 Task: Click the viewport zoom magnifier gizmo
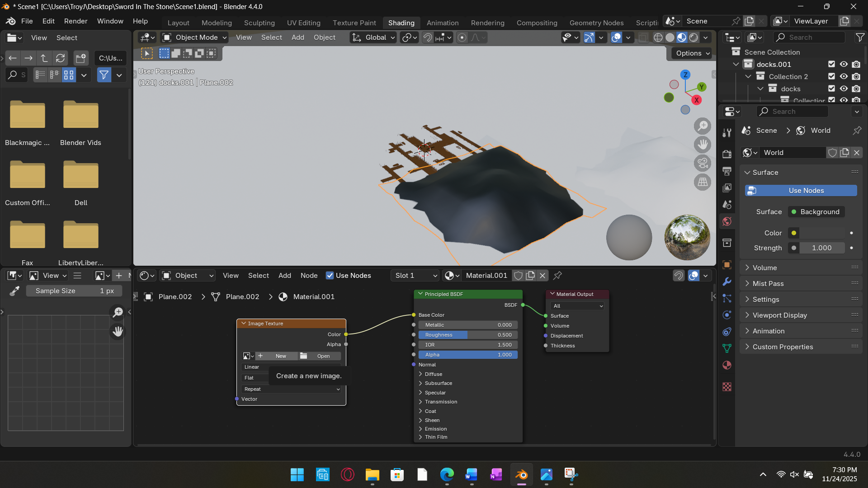pos(703,126)
